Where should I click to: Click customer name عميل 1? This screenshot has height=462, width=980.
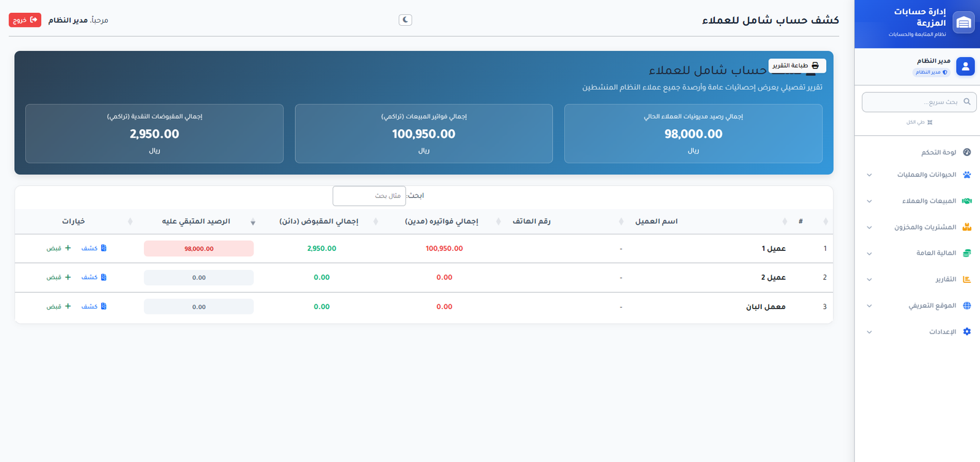pyautogui.click(x=774, y=248)
